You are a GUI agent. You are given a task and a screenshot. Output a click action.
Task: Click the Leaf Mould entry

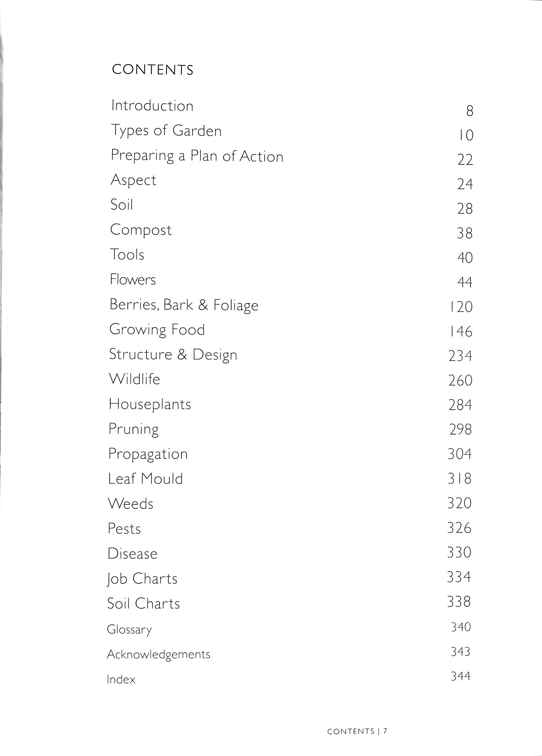click(146, 479)
